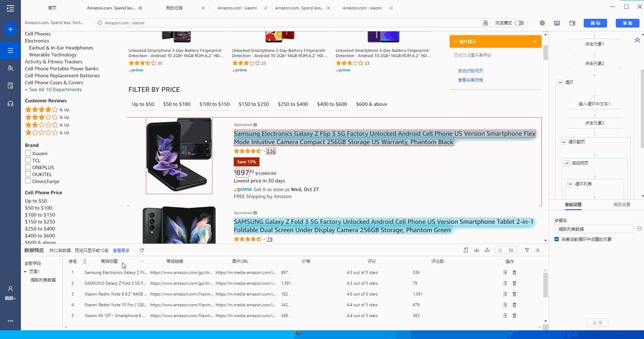Screen dimensions: 644x339
Task: Click the 步骤名 input field 提取列表数据
Action: click(x=593, y=229)
